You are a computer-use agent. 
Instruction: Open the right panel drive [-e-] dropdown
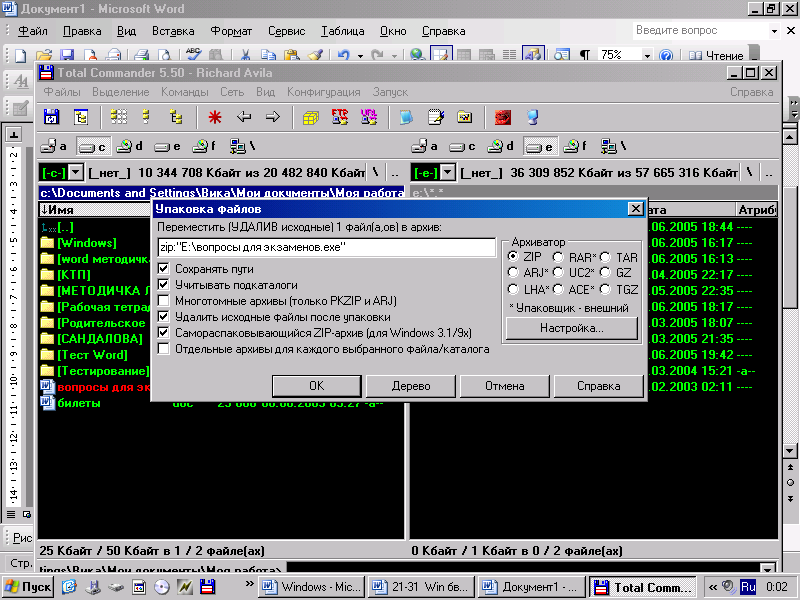447,172
